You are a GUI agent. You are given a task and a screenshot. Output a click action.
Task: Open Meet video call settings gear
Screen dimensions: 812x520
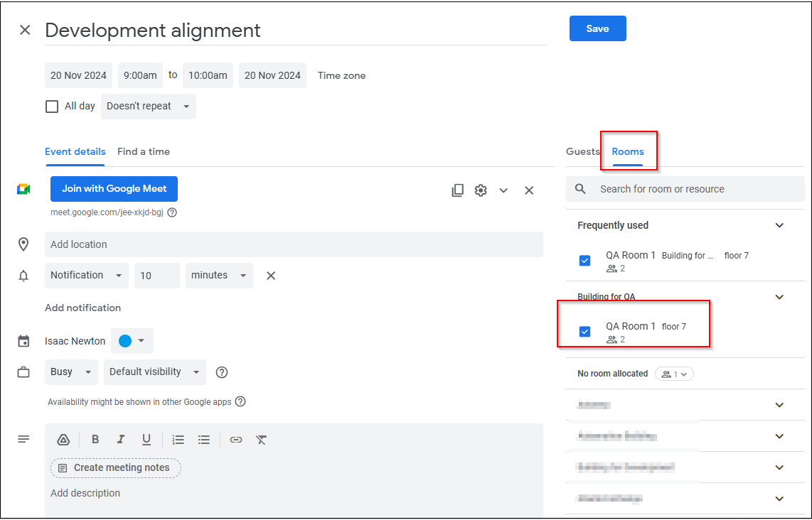[x=481, y=190]
